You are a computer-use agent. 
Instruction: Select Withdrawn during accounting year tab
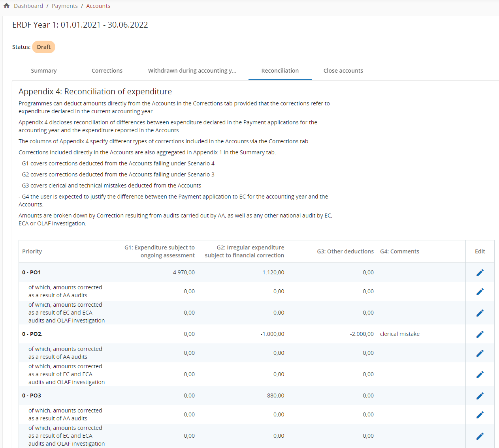[x=192, y=71]
